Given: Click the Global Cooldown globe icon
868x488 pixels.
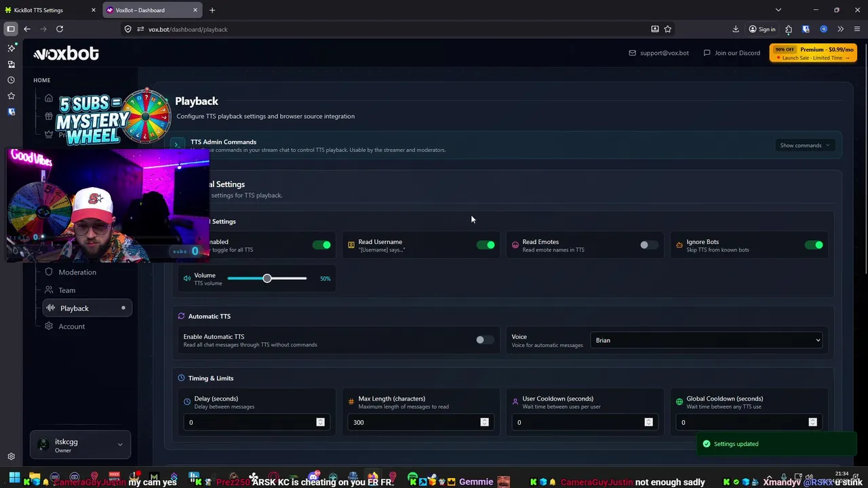Looking at the screenshot, I should pyautogui.click(x=679, y=402).
